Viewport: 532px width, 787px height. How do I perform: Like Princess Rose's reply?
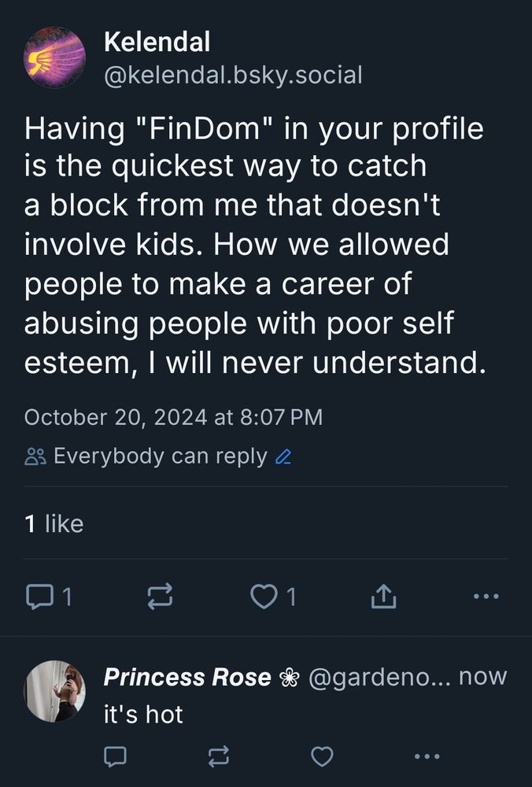click(321, 756)
